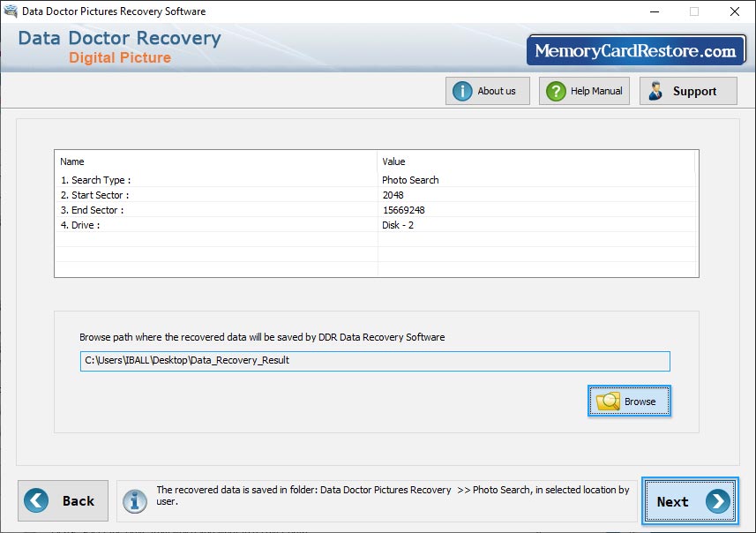Open the Support section
Viewport: 756px width, 533px height.
pos(688,91)
